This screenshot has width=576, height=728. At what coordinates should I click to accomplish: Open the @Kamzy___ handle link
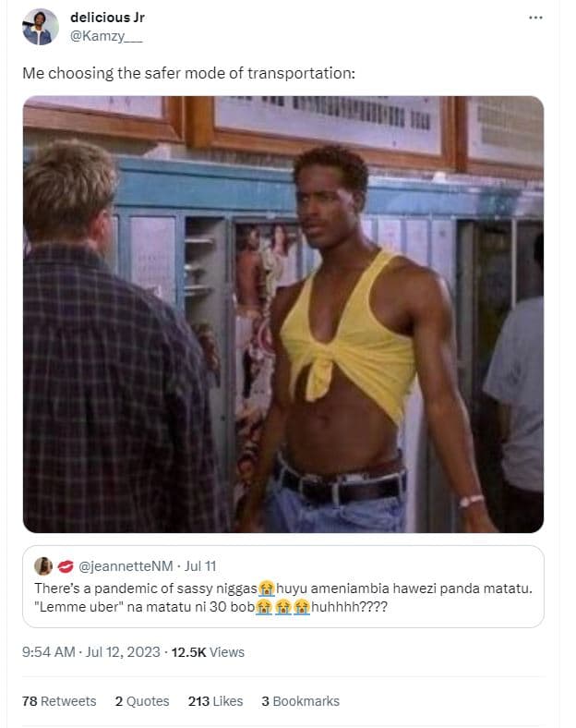pyautogui.click(x=106, y=36)
